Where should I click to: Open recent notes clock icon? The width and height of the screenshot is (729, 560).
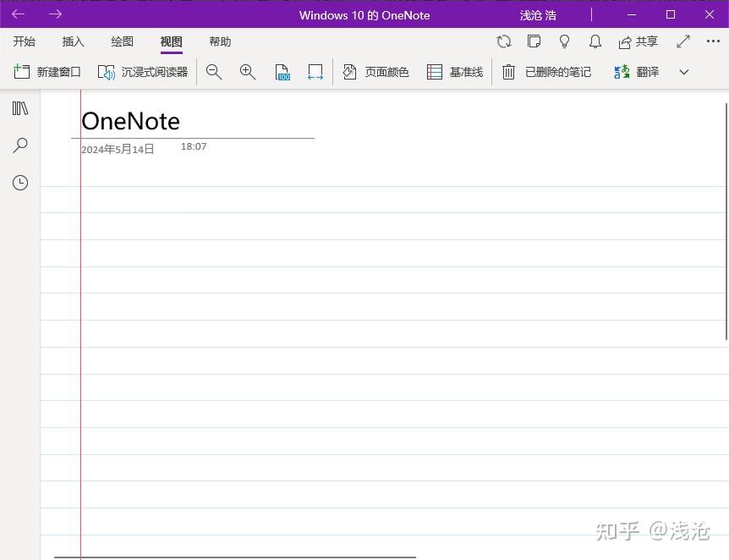[20, 183]
